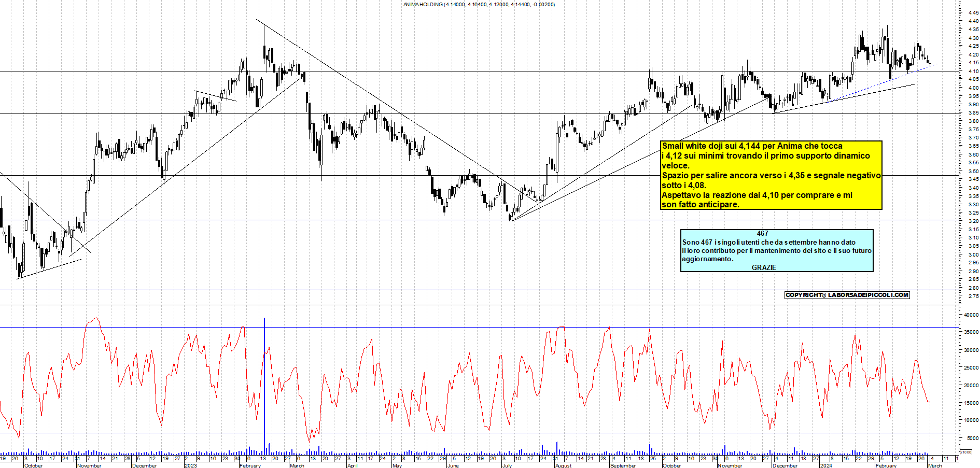Click the 2024 year label on time axis

point(826,465)
